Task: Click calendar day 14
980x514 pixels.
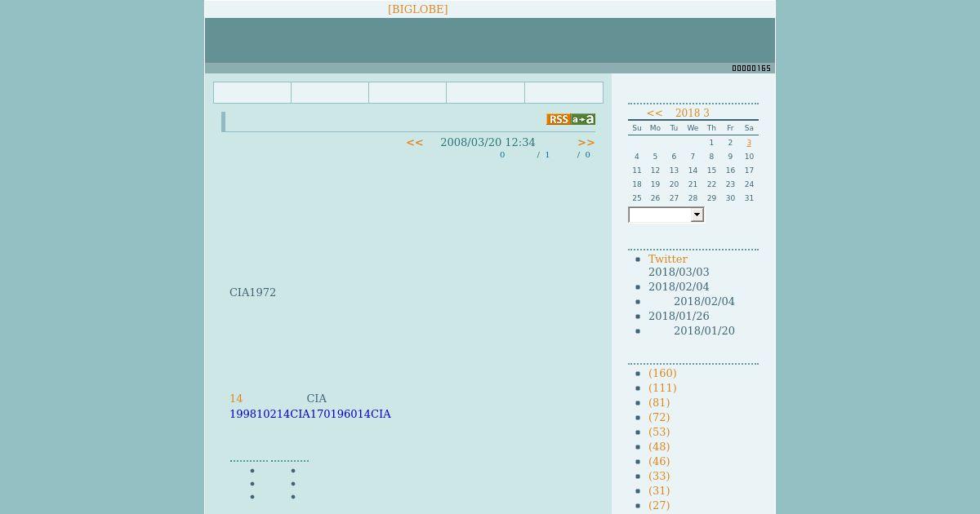Action: 693,171
